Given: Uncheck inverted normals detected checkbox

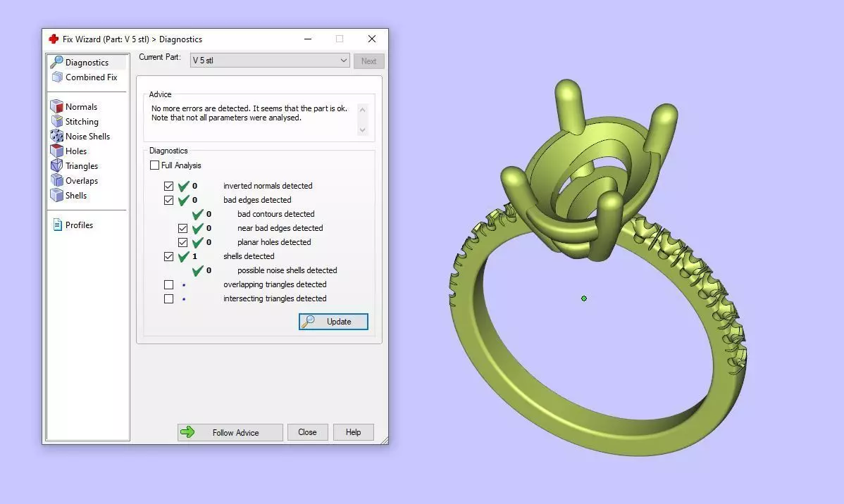Looking at the screenshot, I should pyautogui.click(x=168, y=186).
